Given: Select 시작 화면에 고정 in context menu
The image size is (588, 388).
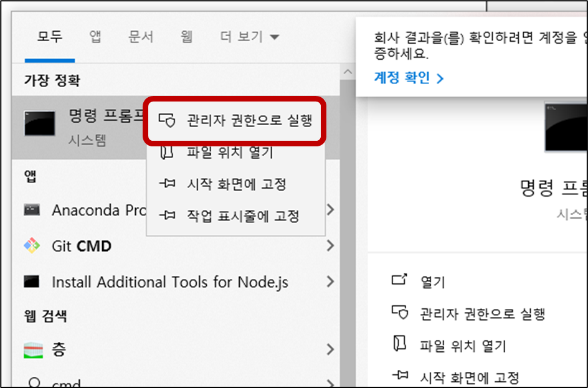Looking at the screenshot, I should point(235,184).
